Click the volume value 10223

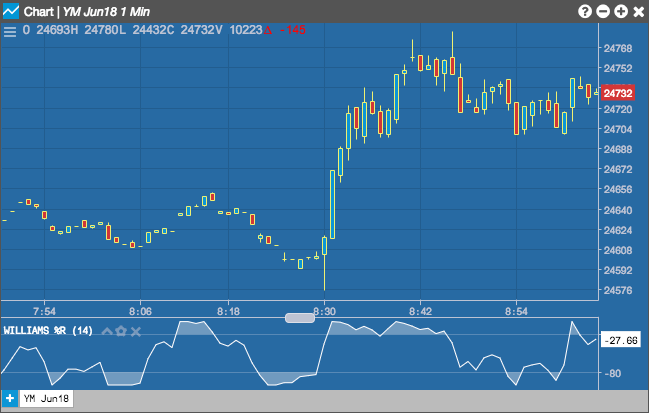coord(246,30)
